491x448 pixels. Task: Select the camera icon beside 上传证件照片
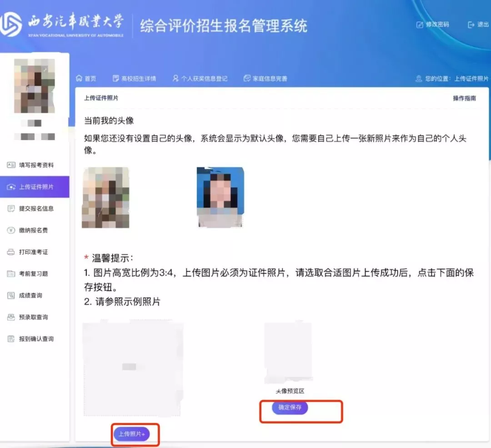(x=10, y=186)
